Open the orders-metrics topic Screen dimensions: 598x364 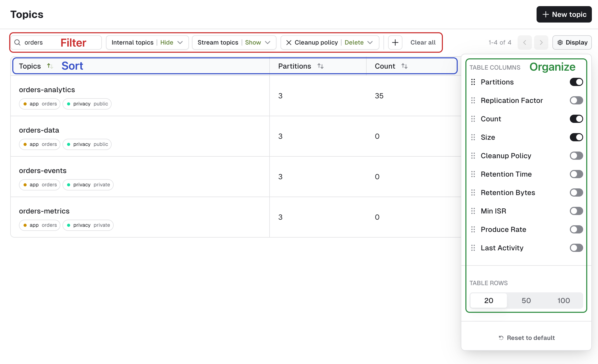tap(44, 211)
